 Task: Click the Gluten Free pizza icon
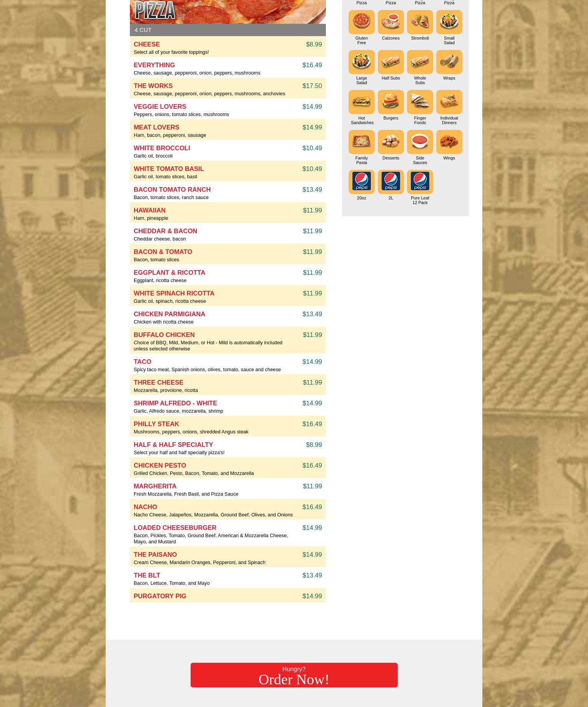coord(361,22)
